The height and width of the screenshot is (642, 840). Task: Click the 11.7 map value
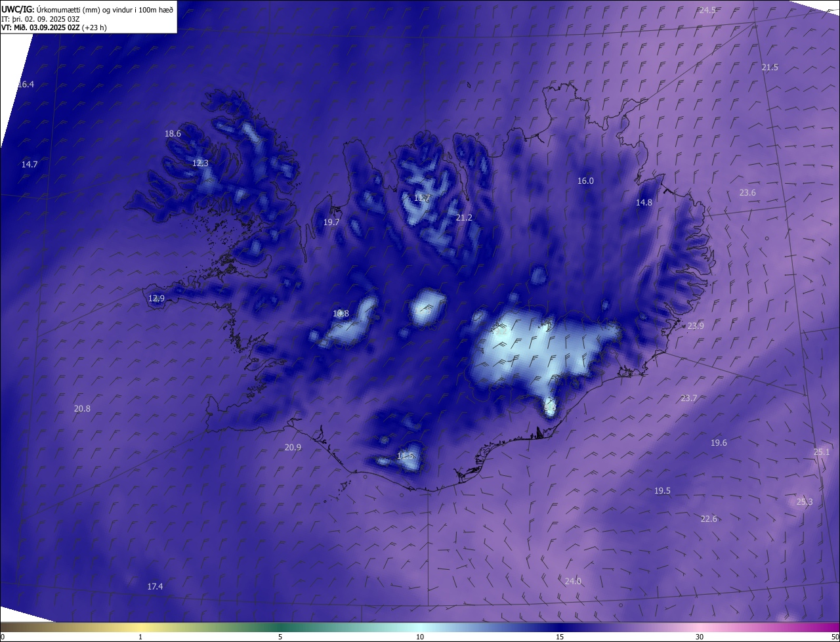coord(422,198)
